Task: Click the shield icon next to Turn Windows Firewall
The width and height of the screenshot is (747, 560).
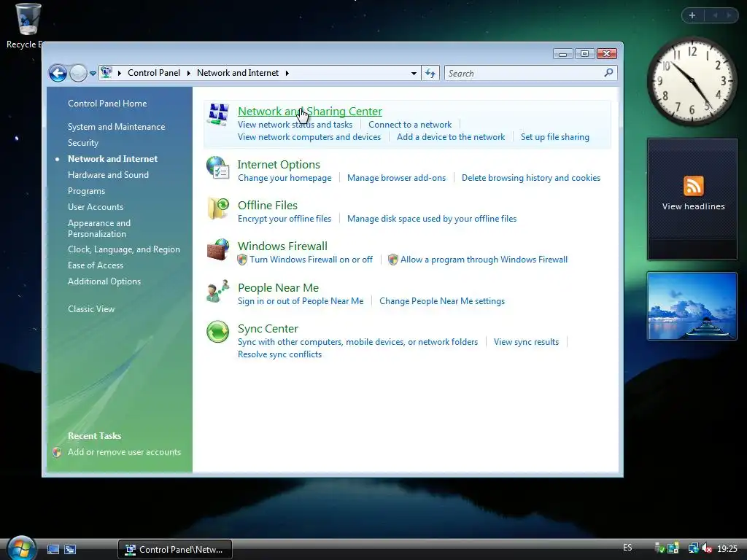Action: point(242,260)
